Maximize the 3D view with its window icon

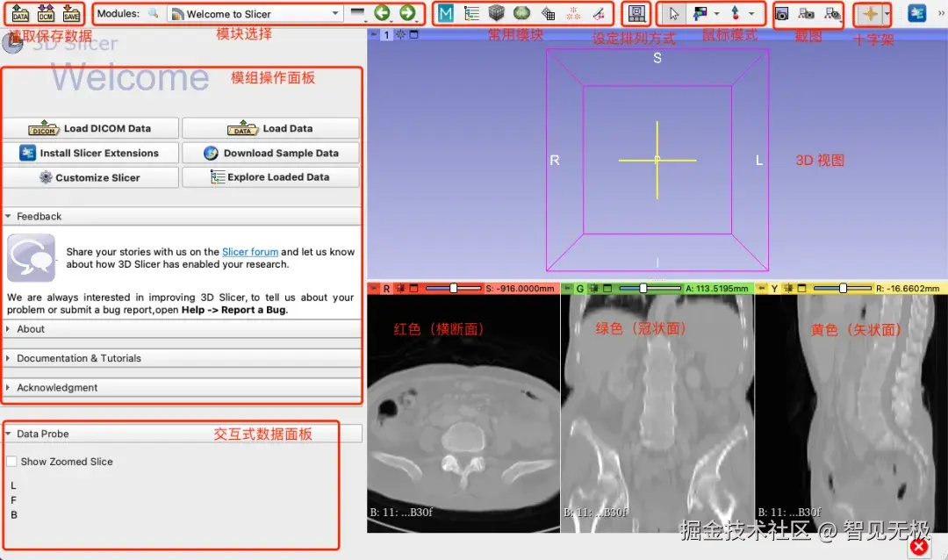(414, 34)
